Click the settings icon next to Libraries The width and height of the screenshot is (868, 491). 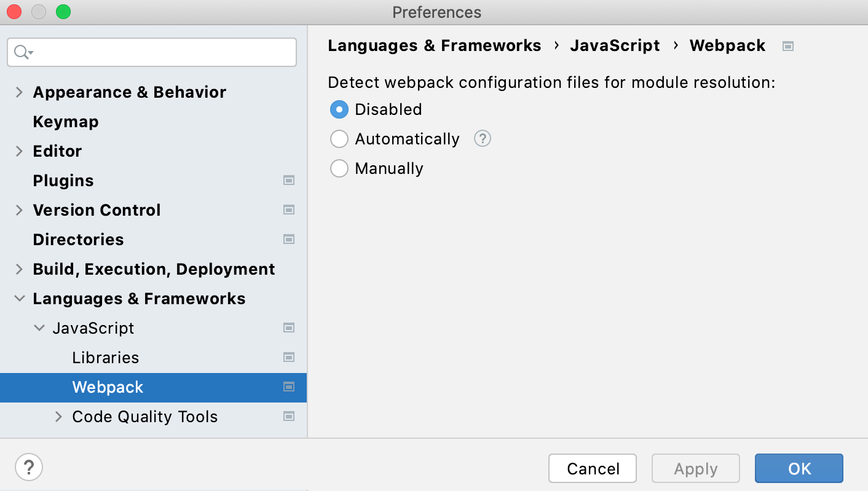pos(289,357)
